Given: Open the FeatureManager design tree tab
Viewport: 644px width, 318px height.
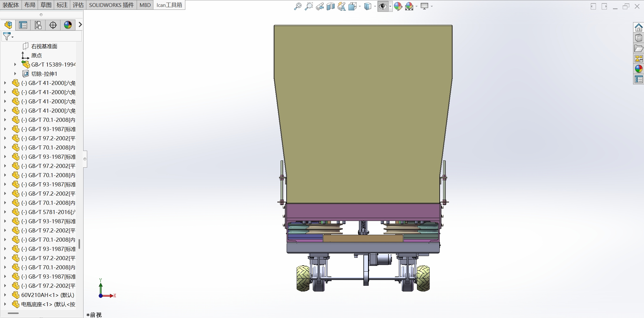Looking at the screenshot, I should [8, 25].
